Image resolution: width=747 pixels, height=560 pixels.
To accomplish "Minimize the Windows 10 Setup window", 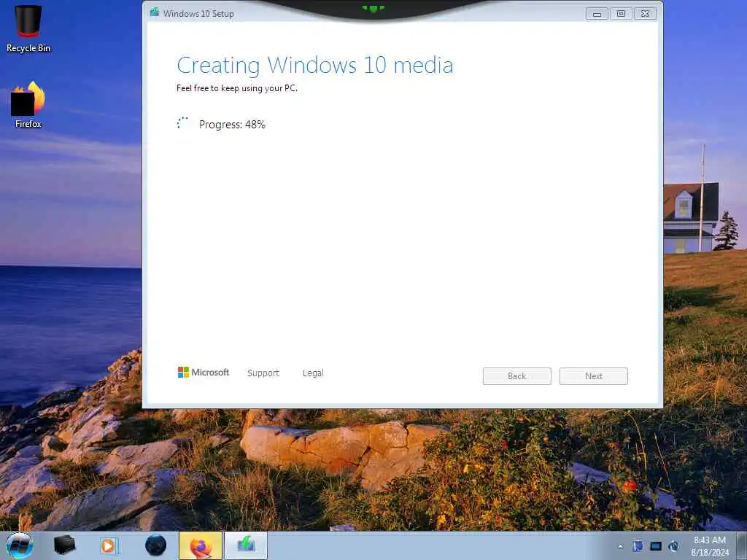I will (x=597, y=14).
